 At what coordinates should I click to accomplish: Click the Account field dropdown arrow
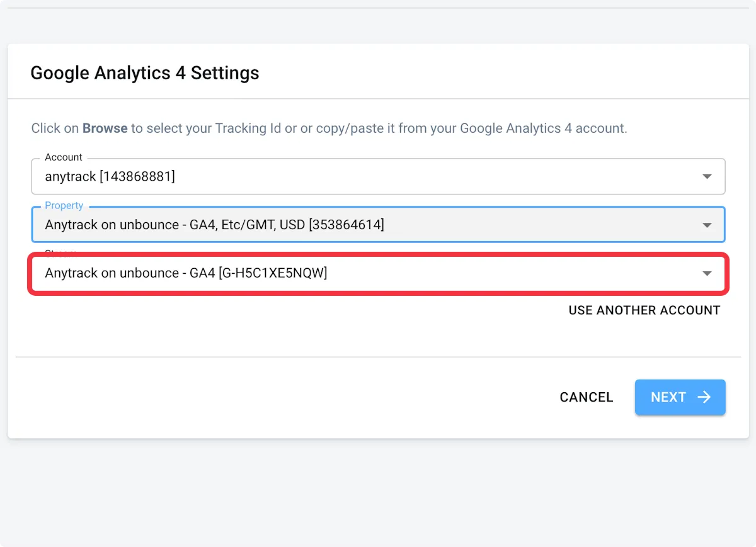[707, 177]
